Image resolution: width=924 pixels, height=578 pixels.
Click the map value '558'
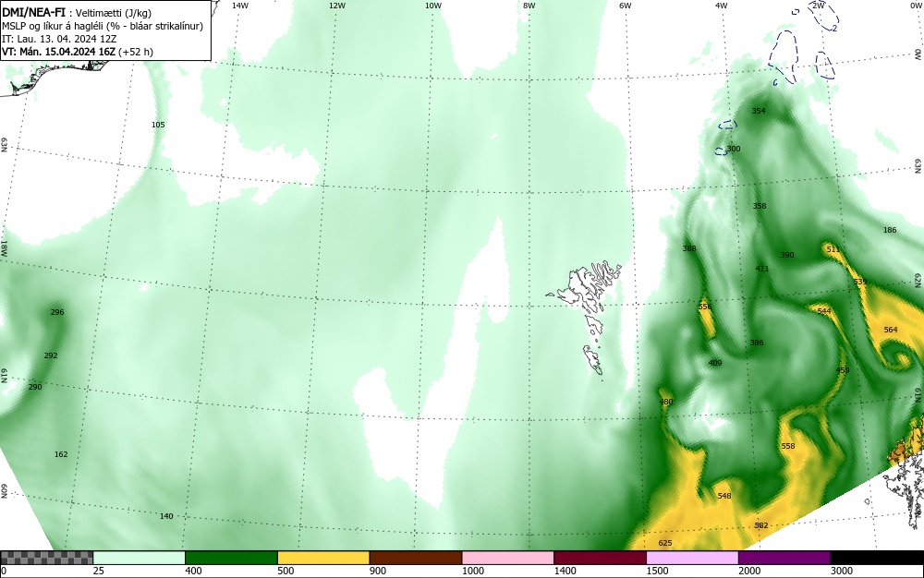[788, 446]
